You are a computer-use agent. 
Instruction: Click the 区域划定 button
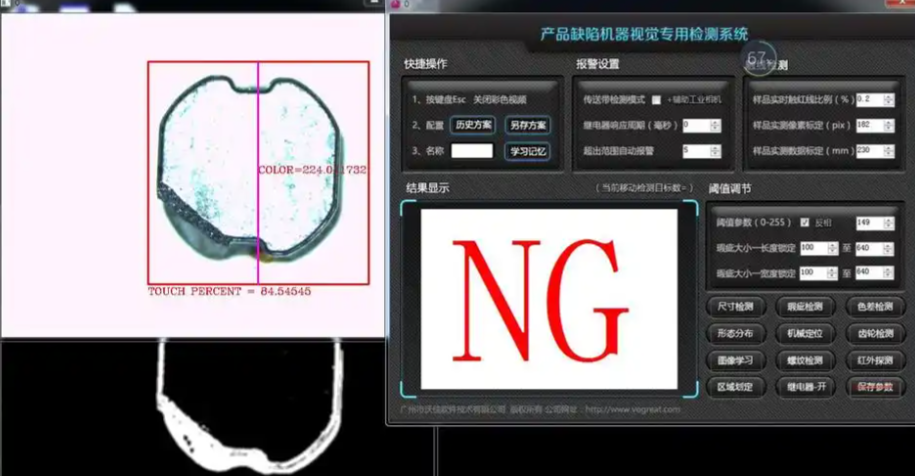coord(736,386)
